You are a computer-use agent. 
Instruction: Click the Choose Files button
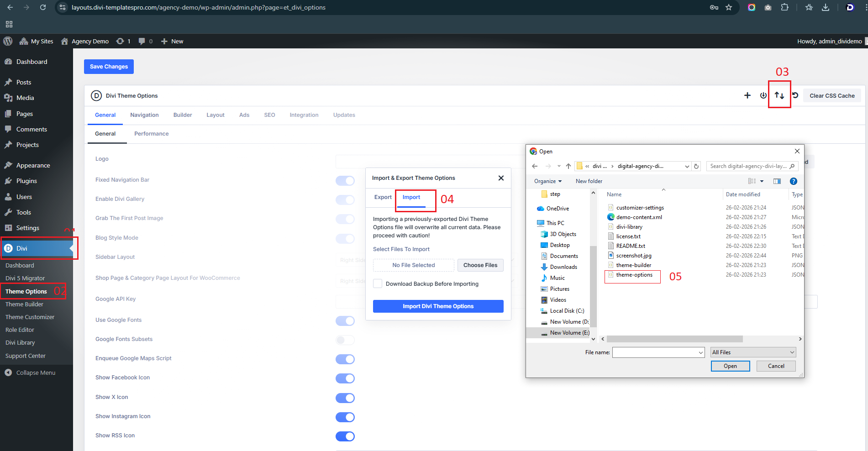(480, 265)
